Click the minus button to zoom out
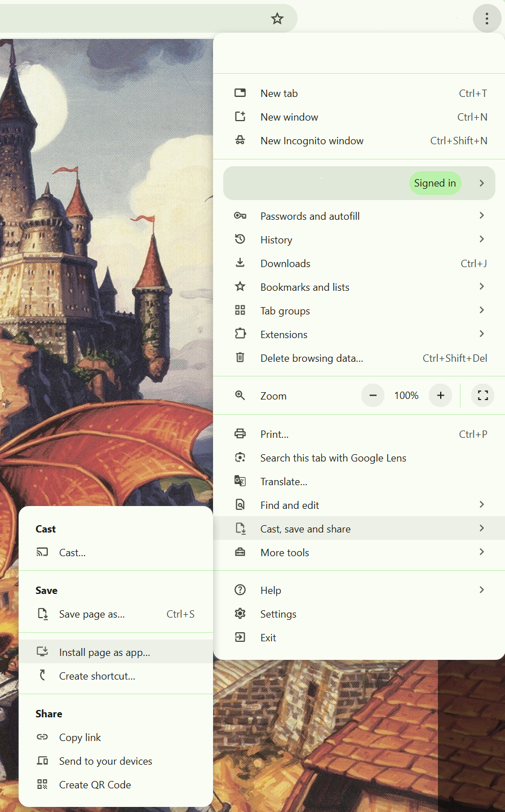 pos(373,395)
